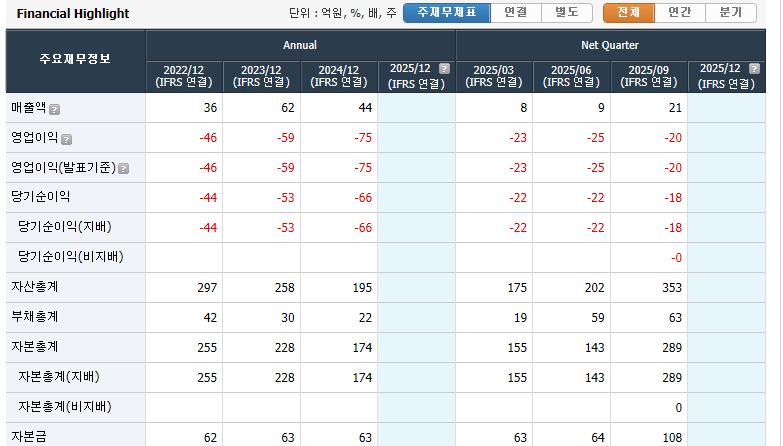Screen dimensions: 783x446
Task: Show only 연간 data
Action: click(679, 13)
